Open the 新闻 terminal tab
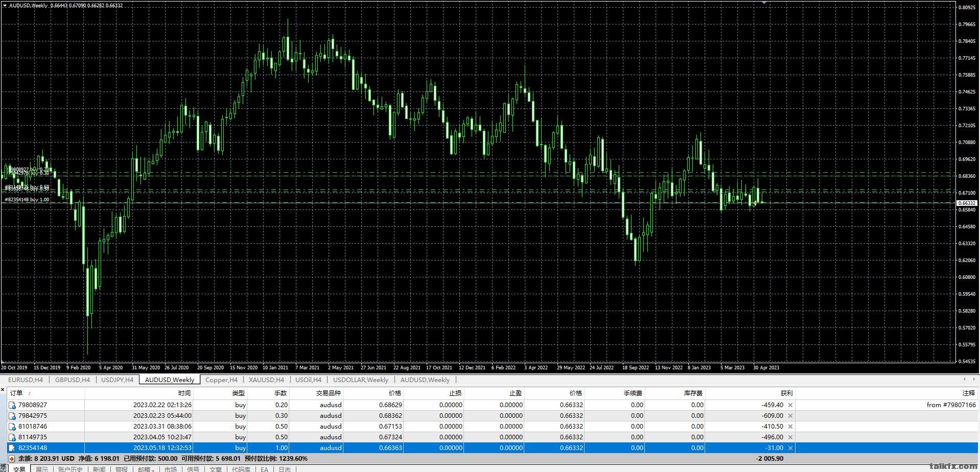 coord(99,469)
